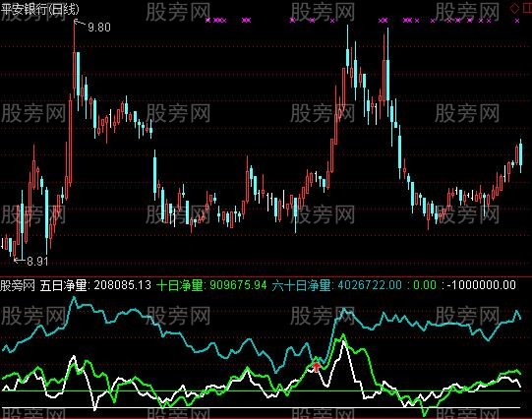
Task: Click the -1000000.00 baseline value
Action: point(482,285)
